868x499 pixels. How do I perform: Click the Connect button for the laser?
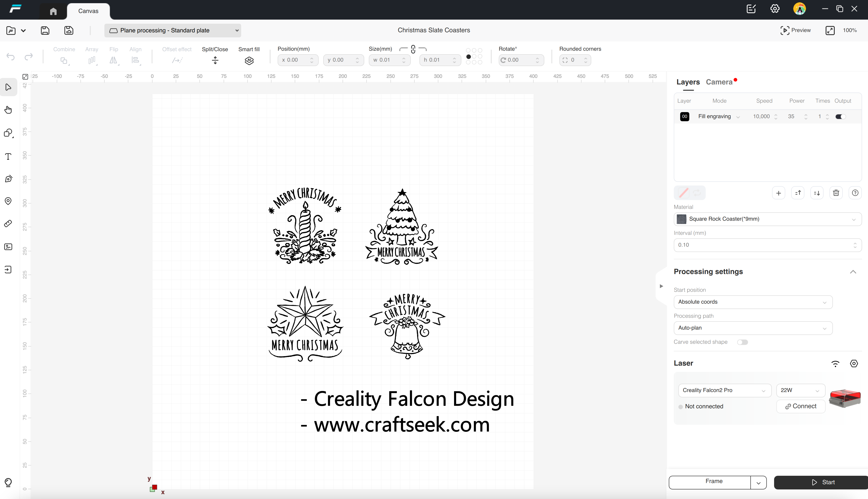(801, 406)
